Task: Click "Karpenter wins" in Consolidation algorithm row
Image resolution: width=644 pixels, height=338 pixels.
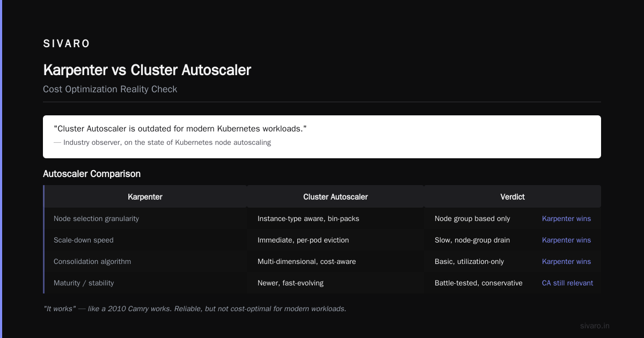Action: 566,261
